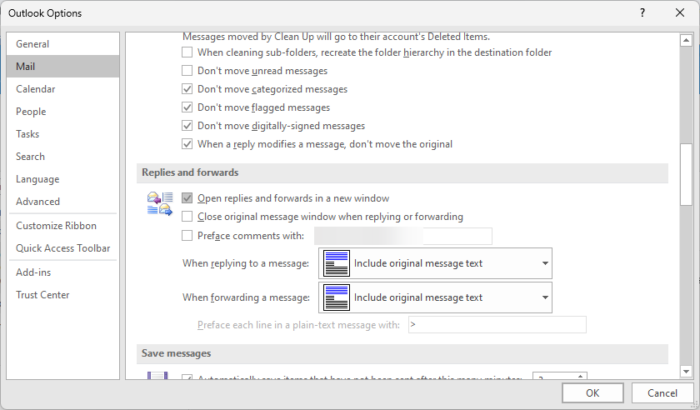Click the OK button
Image resolution: width=700 pixels, height=410 pixels.
coord(592,393)
